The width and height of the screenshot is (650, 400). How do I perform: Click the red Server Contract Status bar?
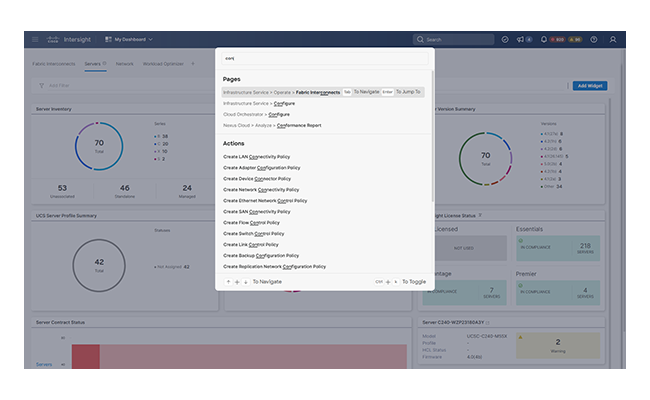[86, 356]
